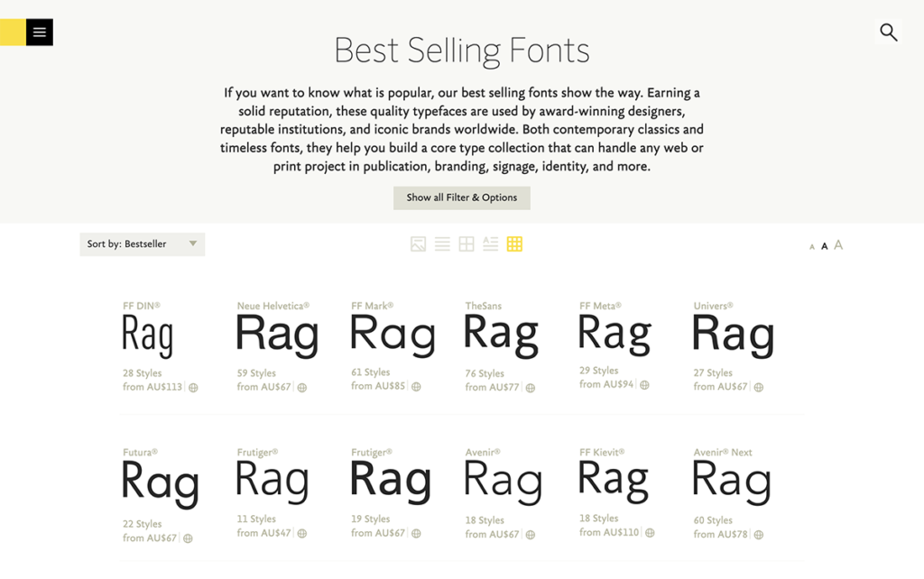Switch to the text-with-lines detail view icon
Viewport: 924px width, 579px height.
pyautogui.click(x=490, y=244)
